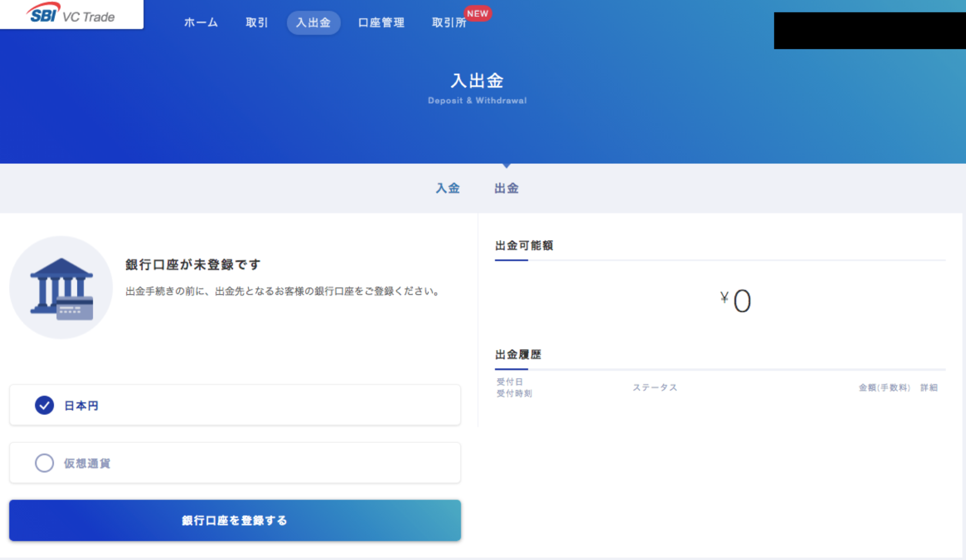The height and width of the screenshot is (560, 966).
Task: Click the SBI VC Trade logo
Action: (70, 15)
